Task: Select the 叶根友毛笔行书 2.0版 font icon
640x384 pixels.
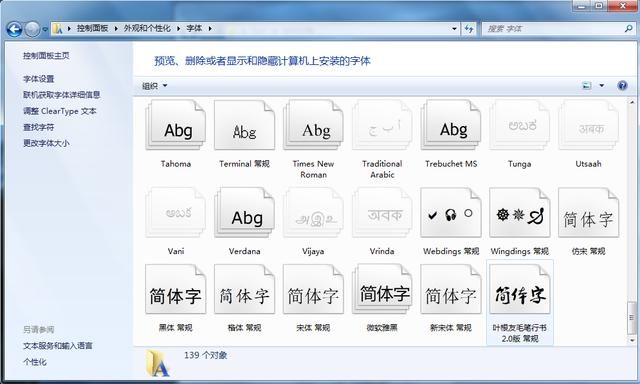Action: click(520, 289)
